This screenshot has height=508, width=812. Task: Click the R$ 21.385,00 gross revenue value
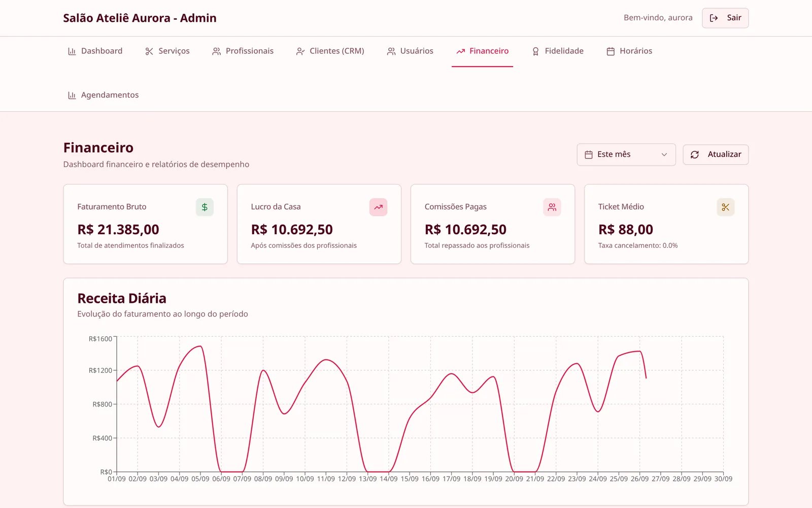tap(118, 230)
